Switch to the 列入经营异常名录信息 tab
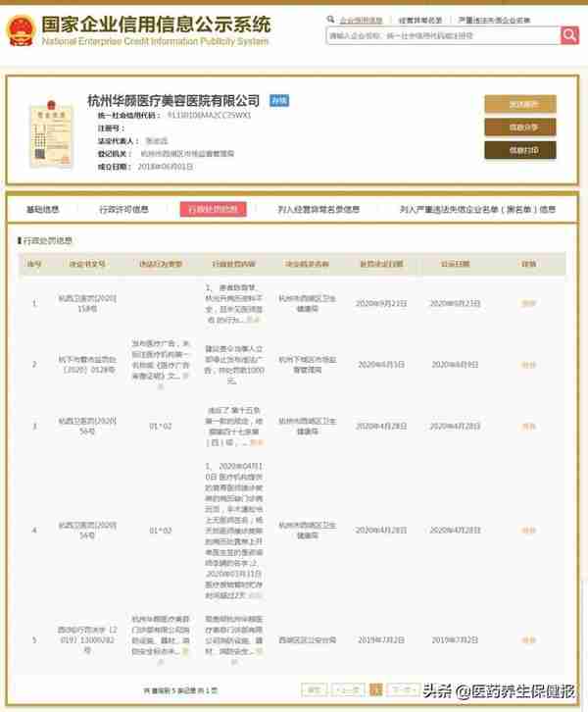 pyautogui.click(x=318, y=209)
